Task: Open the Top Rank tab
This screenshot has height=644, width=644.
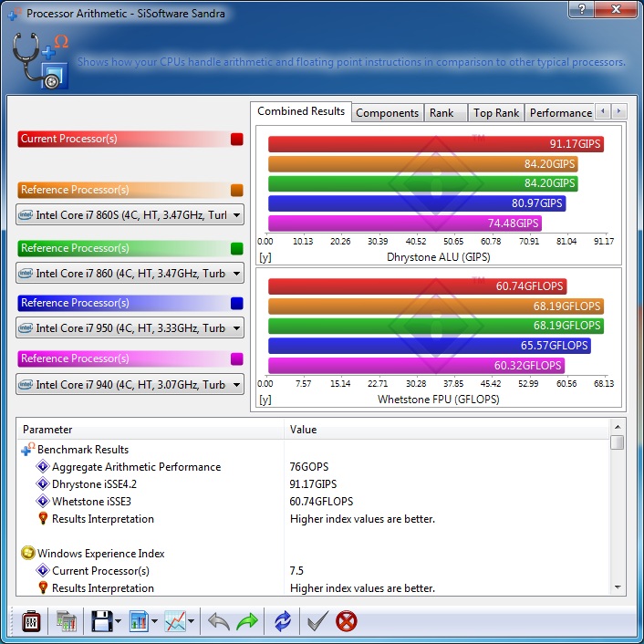Action: tap(496, 113)
